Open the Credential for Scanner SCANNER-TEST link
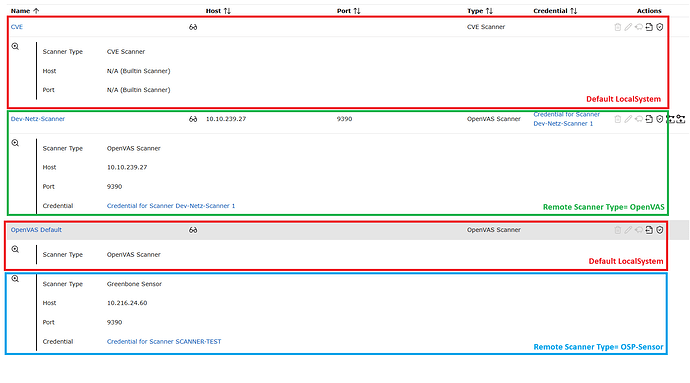Screen dimensions: 690x383 (164, 342)
